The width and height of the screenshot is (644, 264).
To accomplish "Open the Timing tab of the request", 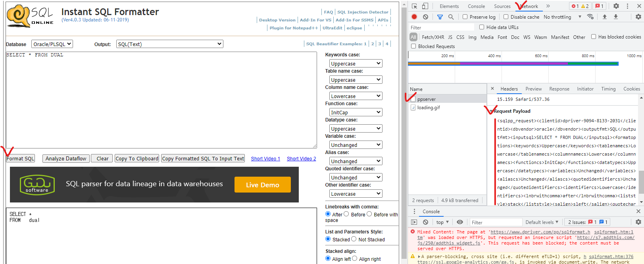I will pyautogui.click(x=608, y=89).
